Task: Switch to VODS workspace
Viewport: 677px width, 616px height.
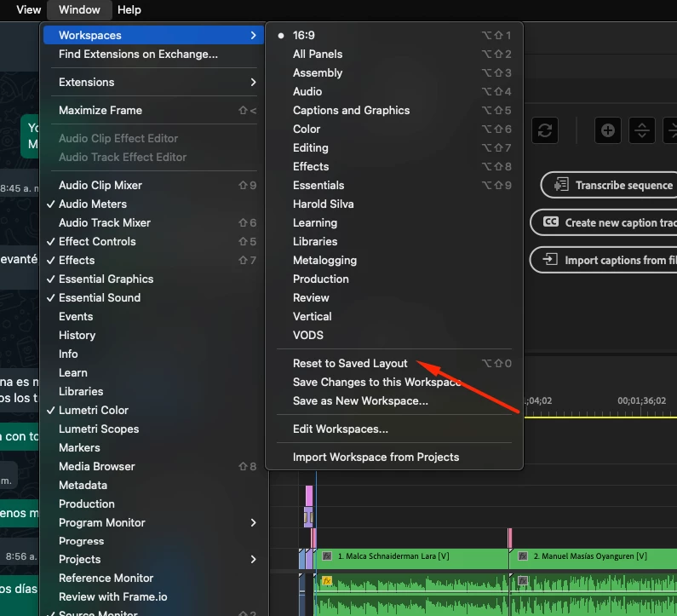Action: click(394, 335)
